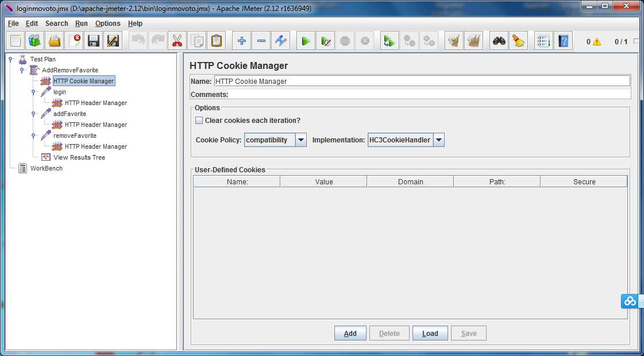Select HTTP Header Manager under login
This screenshot has height=356, width=644.
(x=96, y=103)
